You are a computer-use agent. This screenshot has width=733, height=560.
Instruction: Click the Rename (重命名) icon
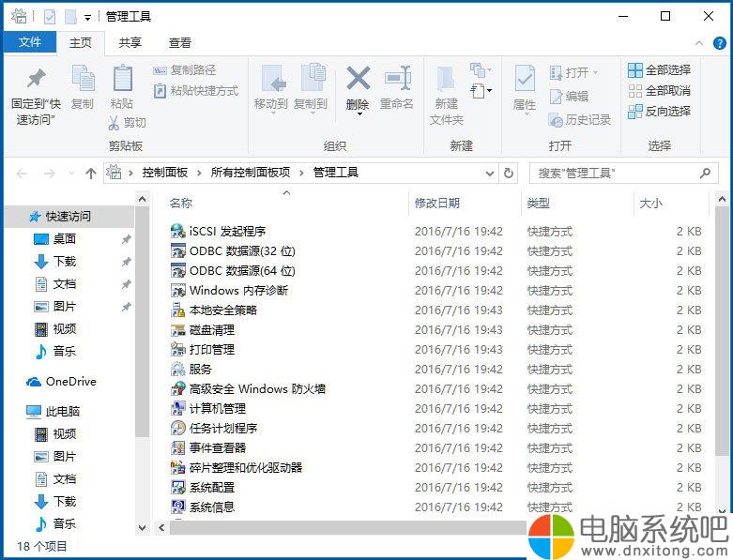point(397,78)
